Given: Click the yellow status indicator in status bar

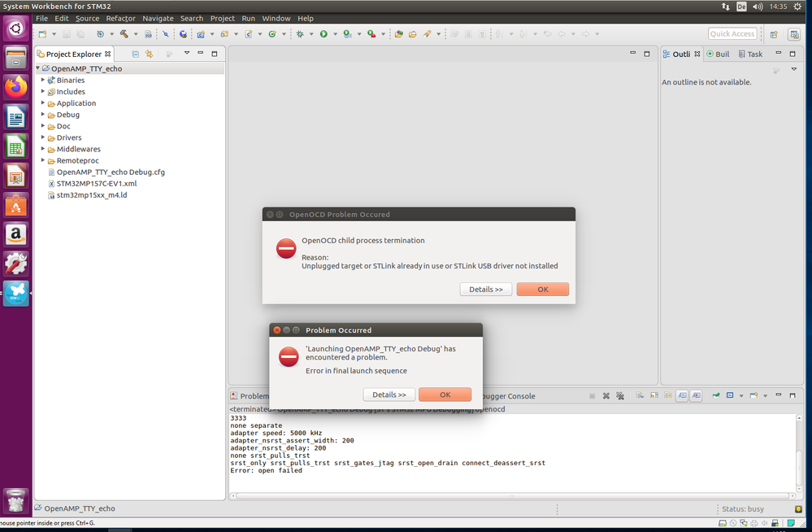Looking at the screenshot, I should [798, 509].
